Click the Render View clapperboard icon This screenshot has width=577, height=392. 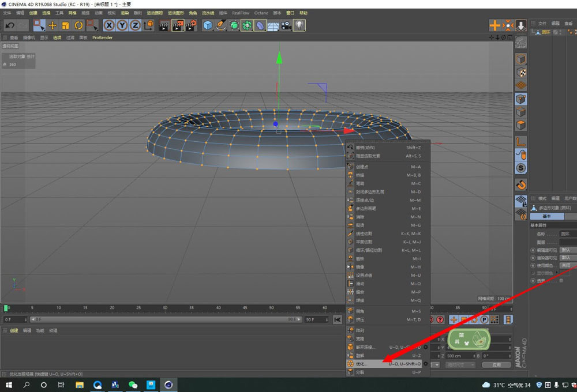[x=164, y=25]
